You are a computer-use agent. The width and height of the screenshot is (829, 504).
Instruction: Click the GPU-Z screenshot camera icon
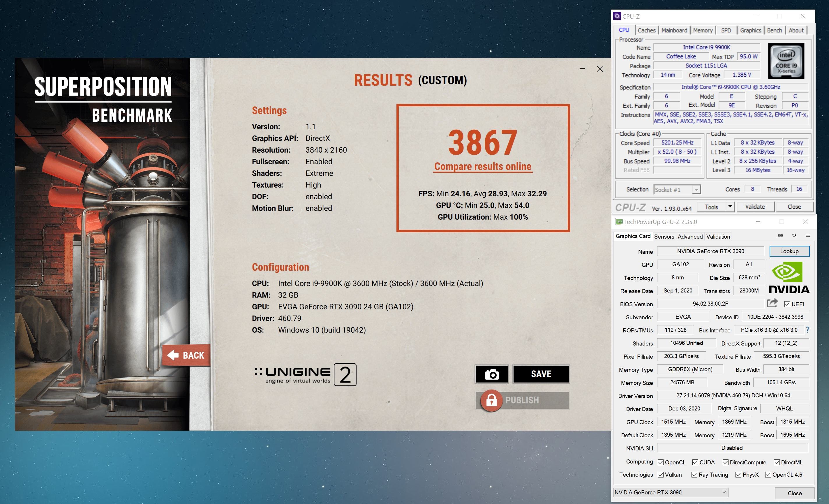tap(780, 235)
